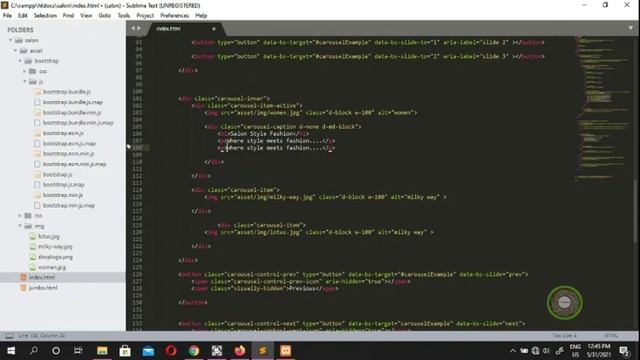Click the file icon beside bootstrap.js.map

pos(37,184)
